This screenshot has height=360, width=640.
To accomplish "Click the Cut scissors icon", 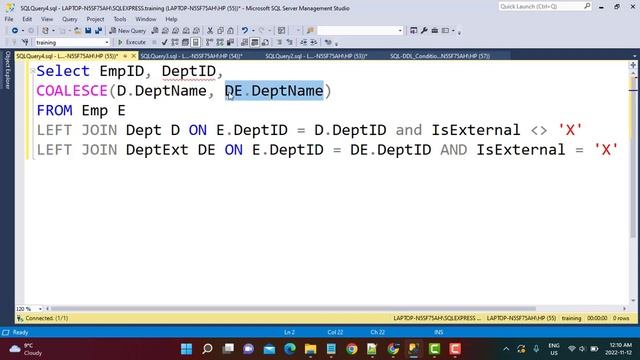I will 210,31.
